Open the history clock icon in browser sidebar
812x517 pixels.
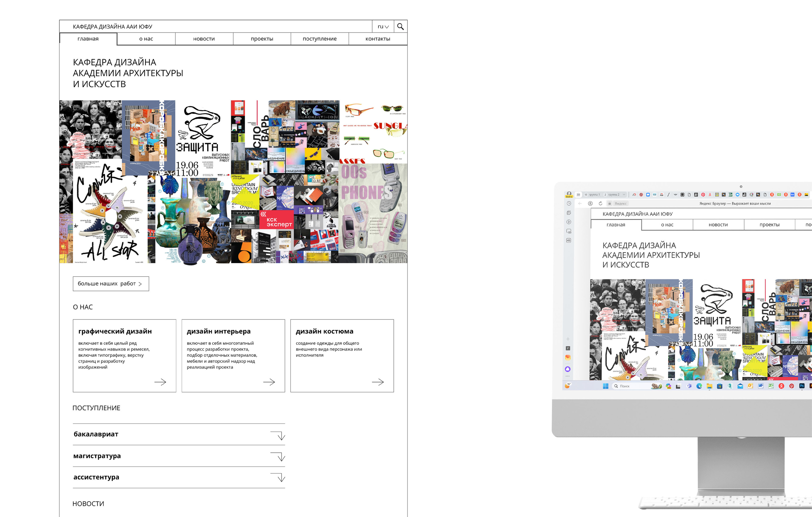pos(569,203)
